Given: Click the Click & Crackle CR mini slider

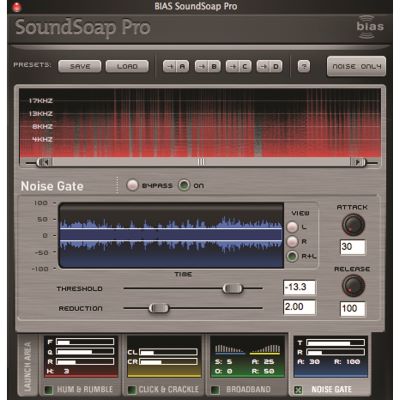Looking at the screenshot, I should (168, 362).
